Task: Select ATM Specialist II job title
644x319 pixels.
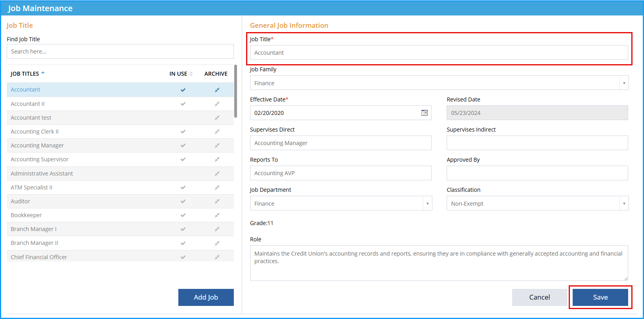Action: (x=120, y=187)
